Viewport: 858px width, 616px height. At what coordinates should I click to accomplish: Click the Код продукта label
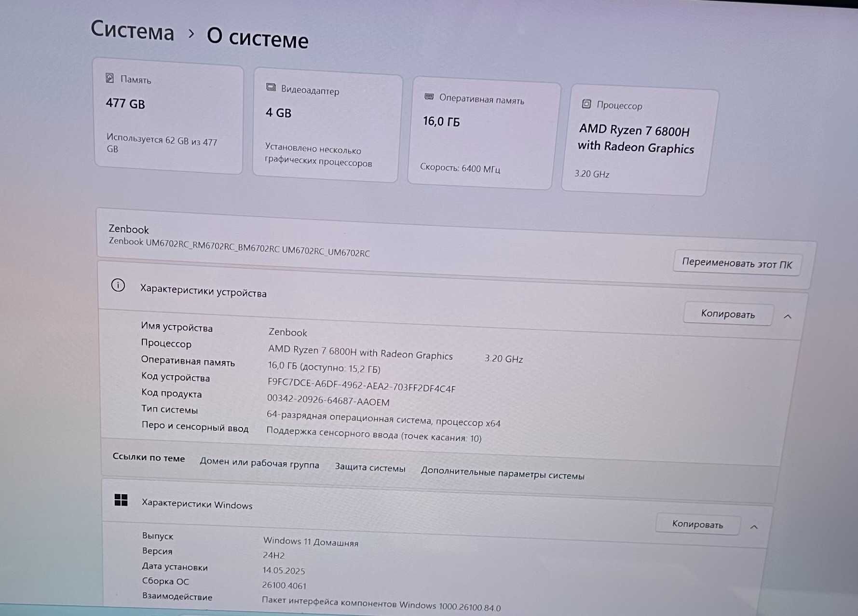[x=171, y=393]
